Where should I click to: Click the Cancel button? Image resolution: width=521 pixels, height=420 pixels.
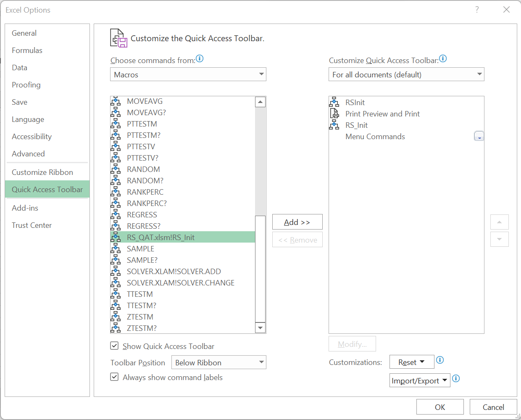pos(493,407)
